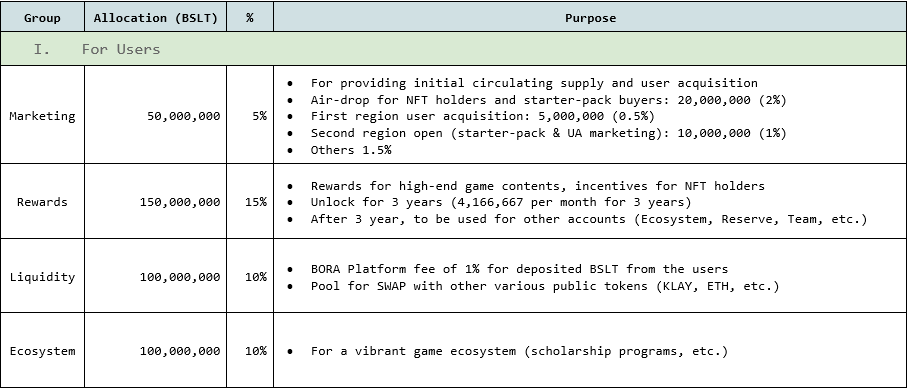This screenshot has width=909, height=390.
Task: Select the 50,000,000 allocation cell
Action: [x=155, y=115]
